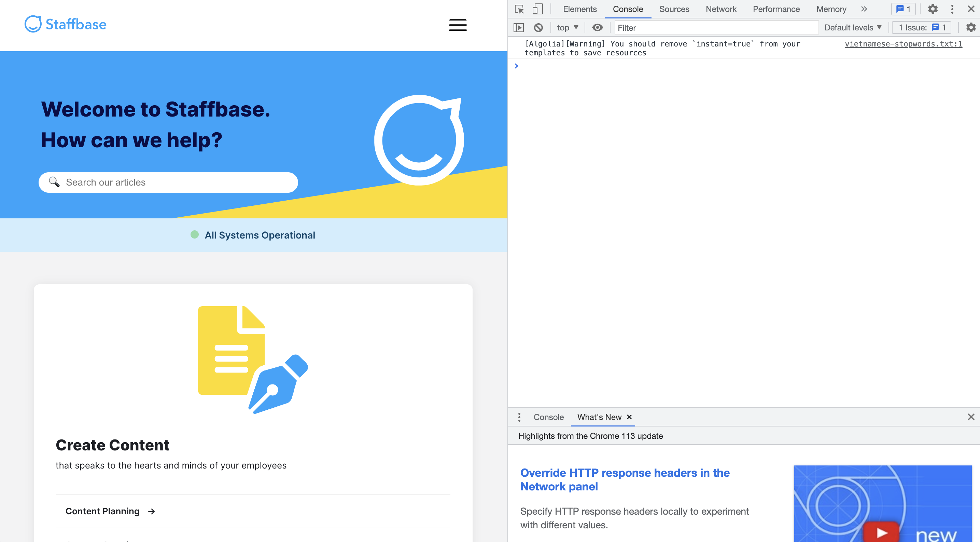Close the DevTools panel
Screen dimensions: 980x542
pyautogui.click(x=971, y=9)
